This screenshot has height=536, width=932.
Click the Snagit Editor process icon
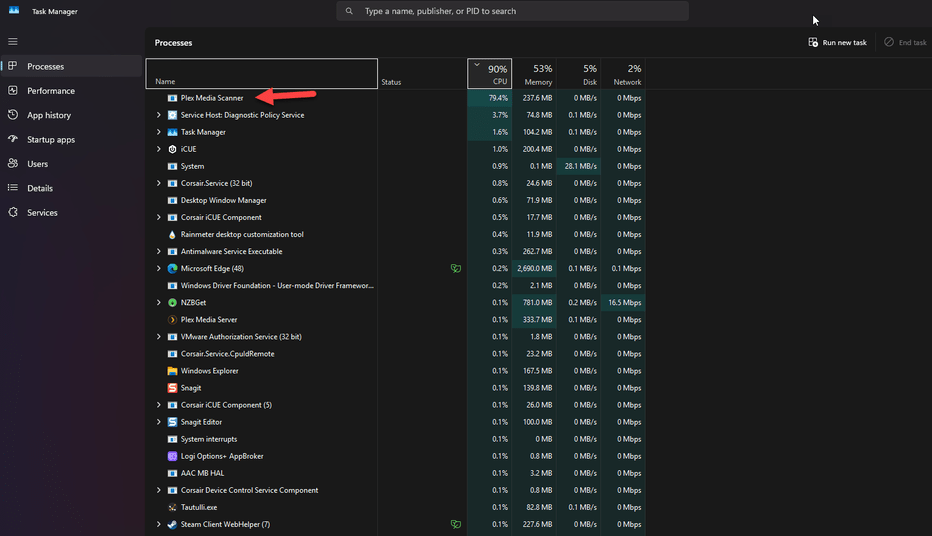172,422
